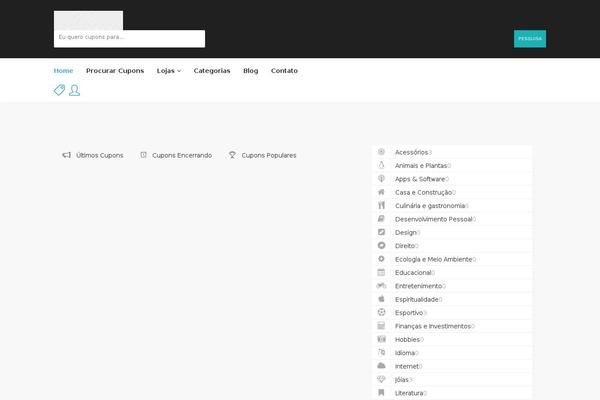This screenshot has height=400, width=600.
Task: Click the icon beside Direito category
Action: coord(381,245)
